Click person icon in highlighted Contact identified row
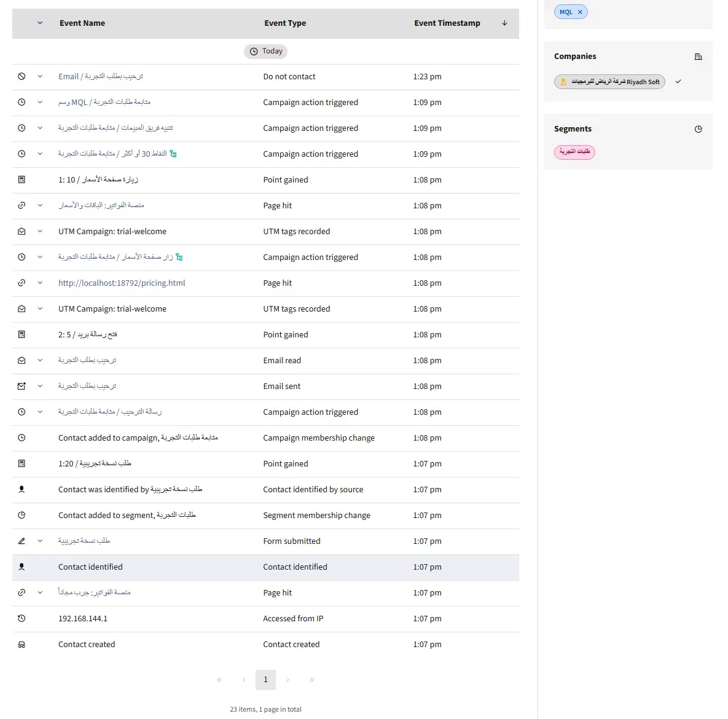Screen dimensions: 728x719 [x=22, y=567]
